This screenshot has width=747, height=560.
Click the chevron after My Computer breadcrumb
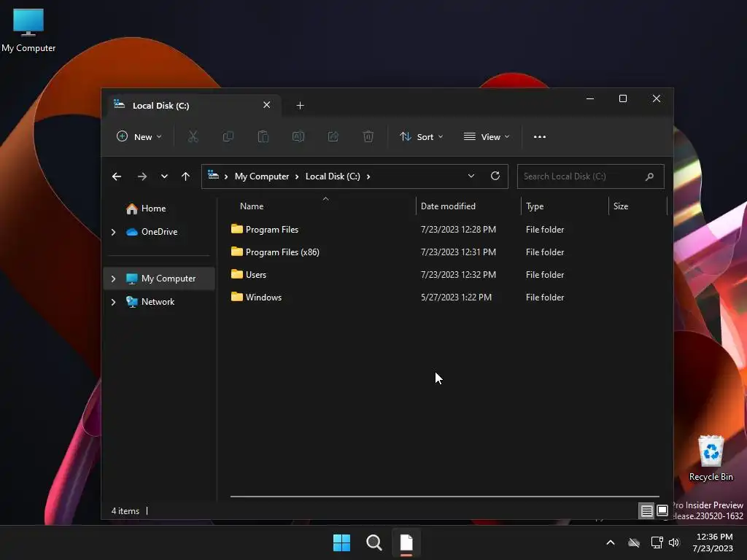(x=297, y=176)
